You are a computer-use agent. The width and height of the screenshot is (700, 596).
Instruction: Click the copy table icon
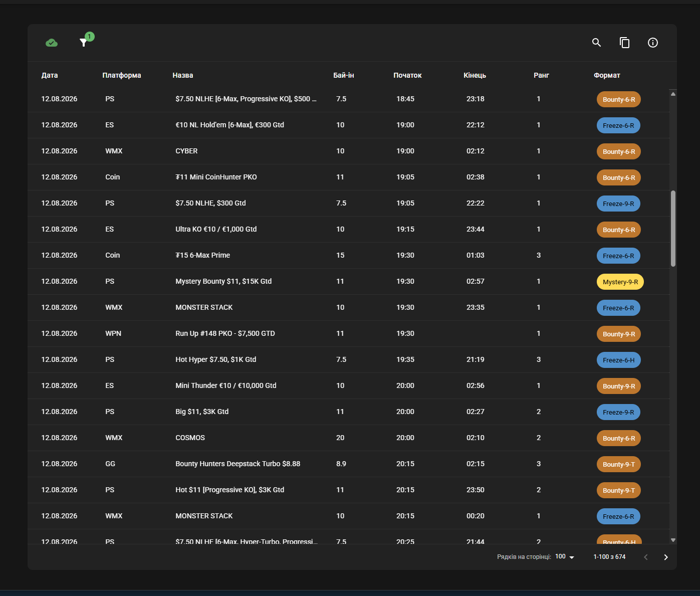624,43
